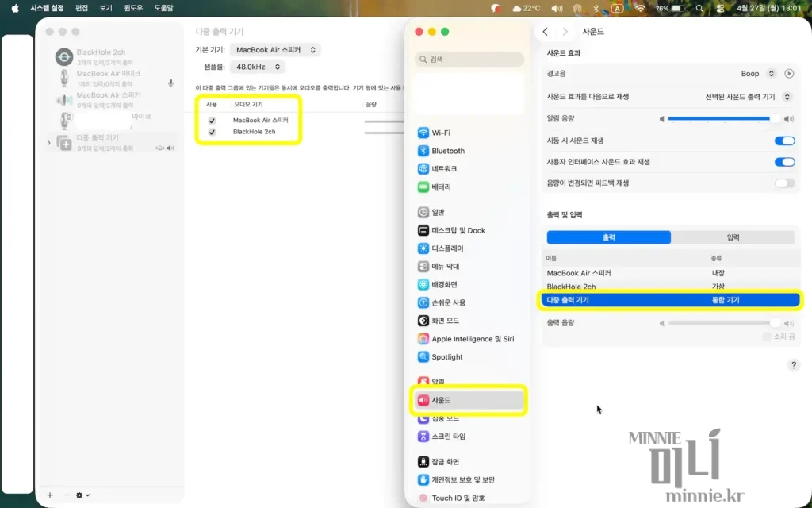Switch to 입력 tab
Viewport: 812px width, 508px height.
(x=733, y=237)
